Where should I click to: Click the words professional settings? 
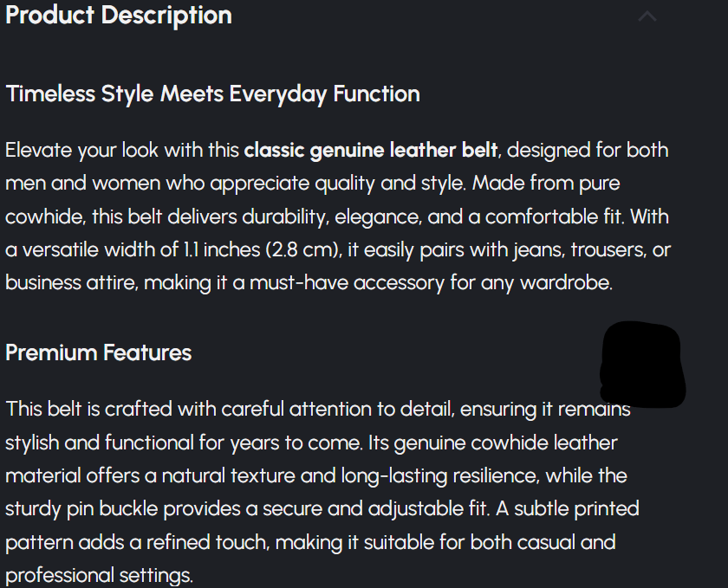99,574
